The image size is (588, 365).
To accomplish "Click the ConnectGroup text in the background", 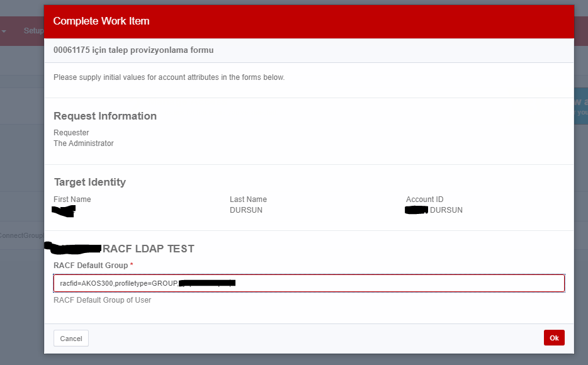I will 21,235.
